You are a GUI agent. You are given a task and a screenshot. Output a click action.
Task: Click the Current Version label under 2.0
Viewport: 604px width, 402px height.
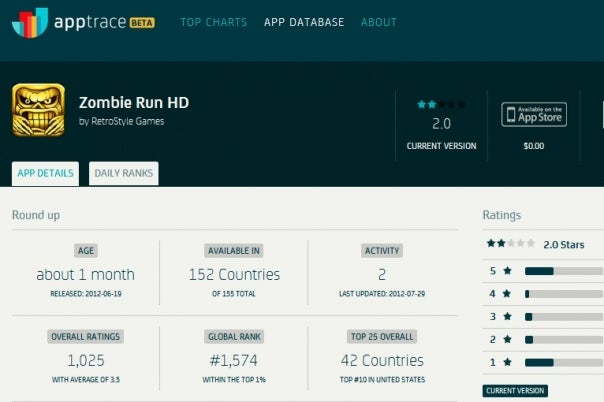(441, 146)
